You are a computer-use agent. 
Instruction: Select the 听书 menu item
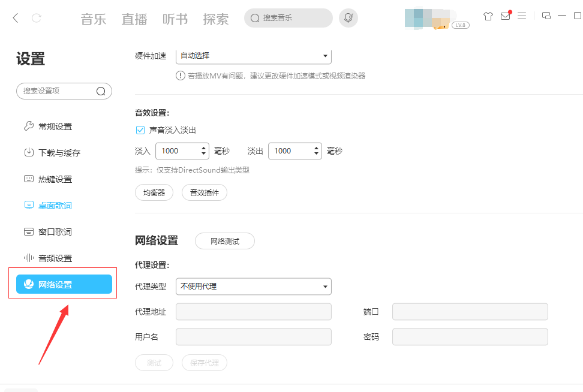click(175, 19)
